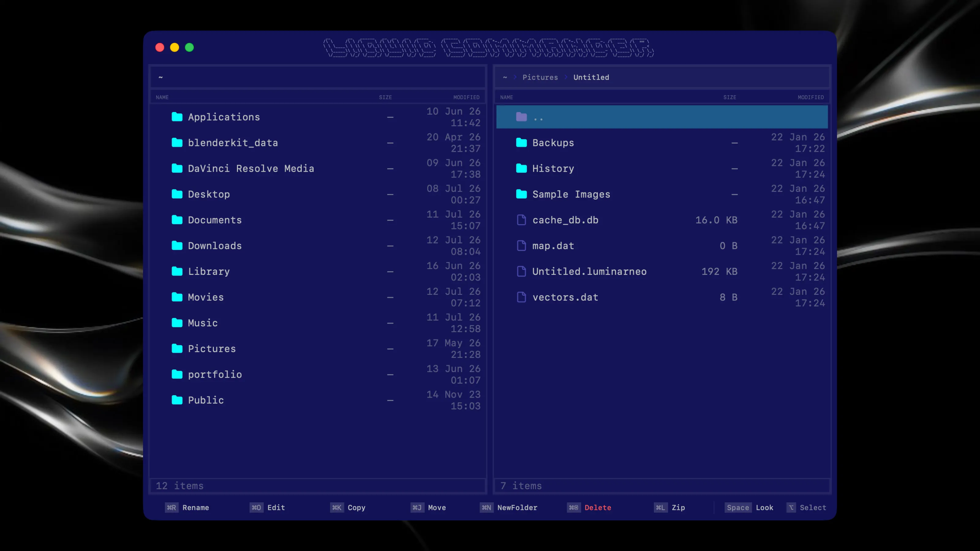Click Untitled in the breadcrumb path
The height and width of the screenshot is (551, 980).
pos(591,77)
